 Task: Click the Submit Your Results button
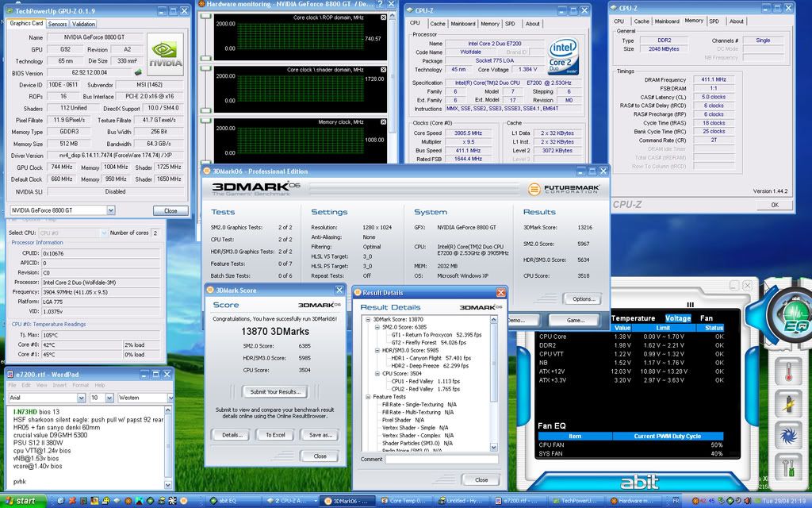tap(274, 391)
